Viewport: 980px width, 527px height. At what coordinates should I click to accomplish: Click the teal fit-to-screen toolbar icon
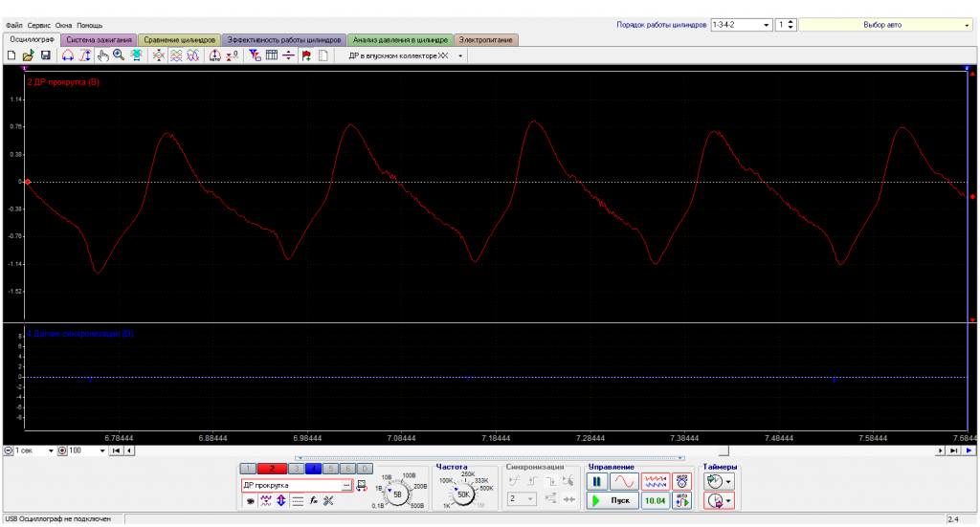136,55
